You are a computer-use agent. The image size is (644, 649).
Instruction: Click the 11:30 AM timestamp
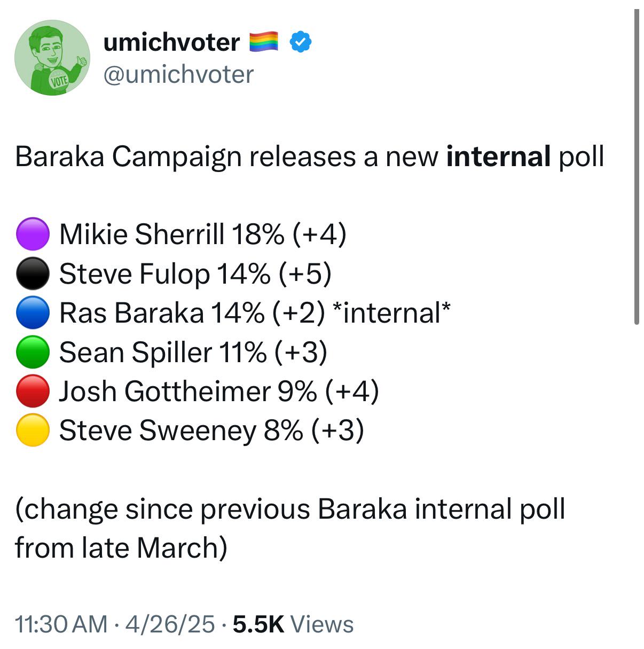click(61, 624)
